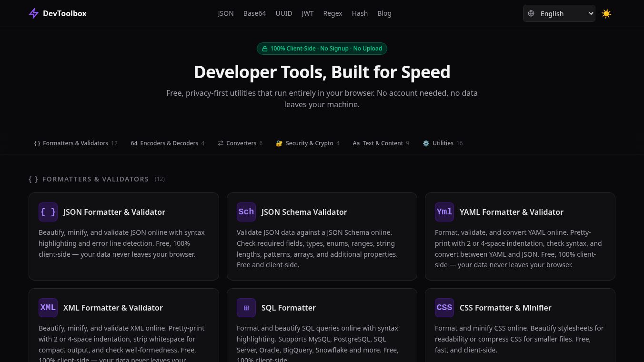Select the Text & Content category tab
The image size is (644, 362).
click(x=381, y=143)
